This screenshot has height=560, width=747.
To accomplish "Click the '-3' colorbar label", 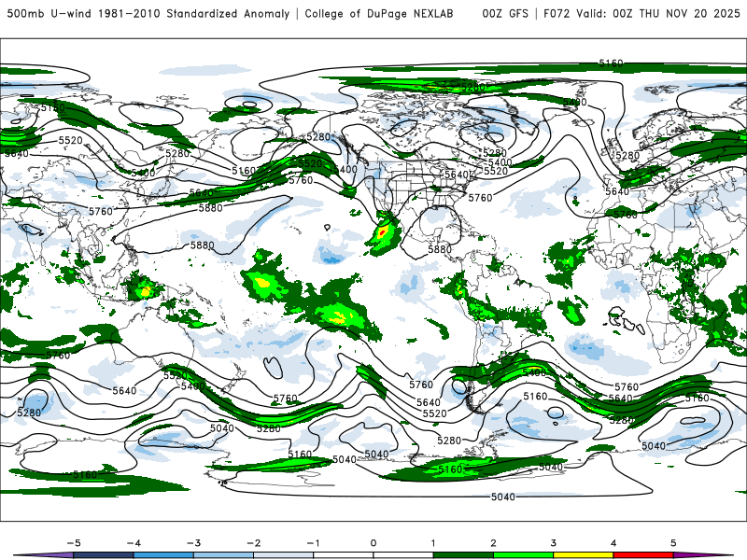I will click(194, 543).
